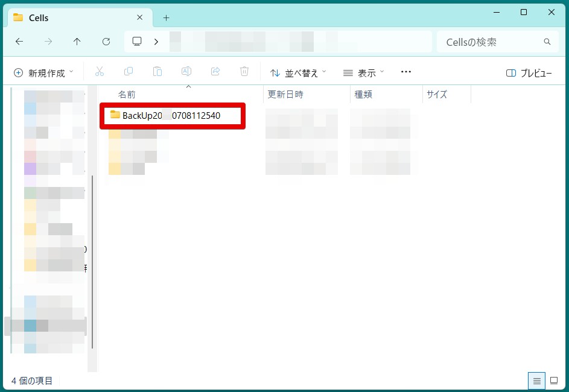This screenshot has height=392, width=569.
Task: Open the 並べ替え sort dropdown
Action: [298, 73]
